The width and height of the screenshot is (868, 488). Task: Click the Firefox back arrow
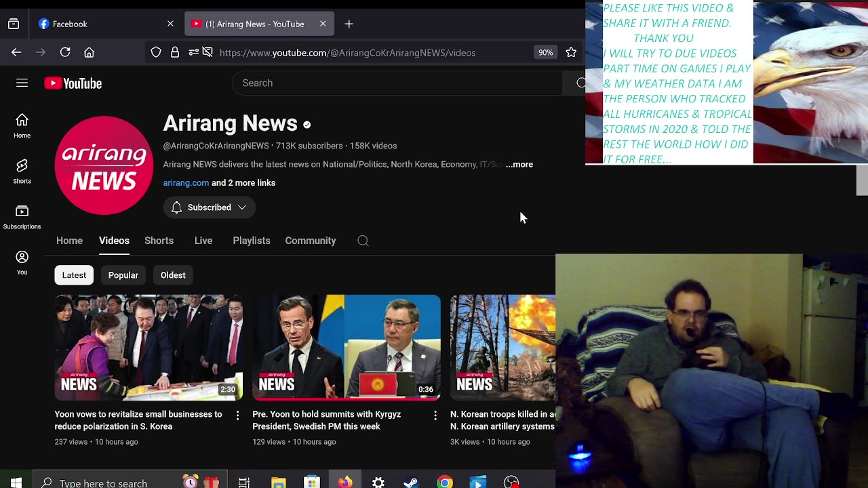pos(16,52)
